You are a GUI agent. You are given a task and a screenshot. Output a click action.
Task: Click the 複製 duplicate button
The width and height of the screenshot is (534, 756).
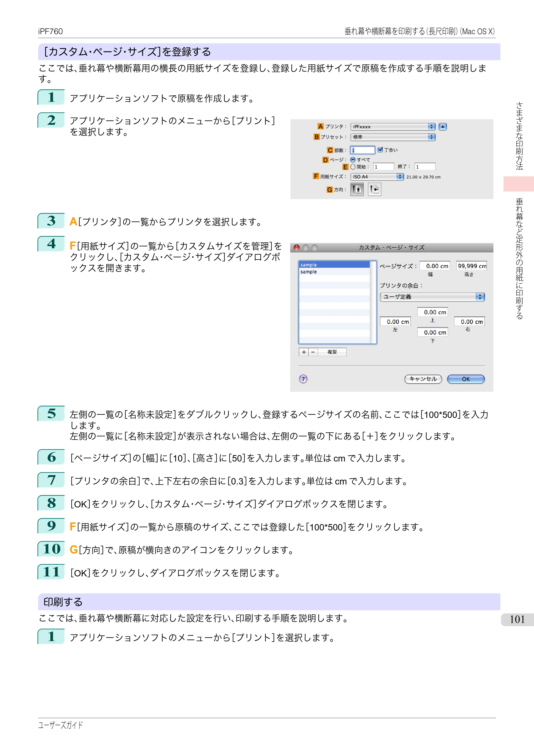click(x=332, y=352)
